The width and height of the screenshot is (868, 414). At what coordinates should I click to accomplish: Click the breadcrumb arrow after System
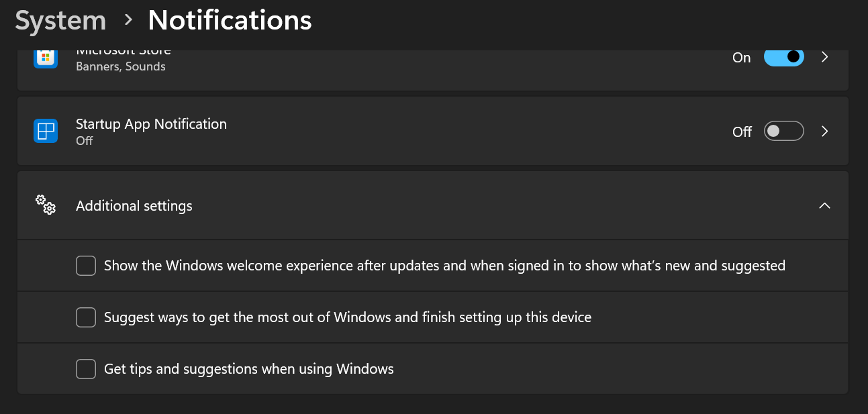point(128,20)
